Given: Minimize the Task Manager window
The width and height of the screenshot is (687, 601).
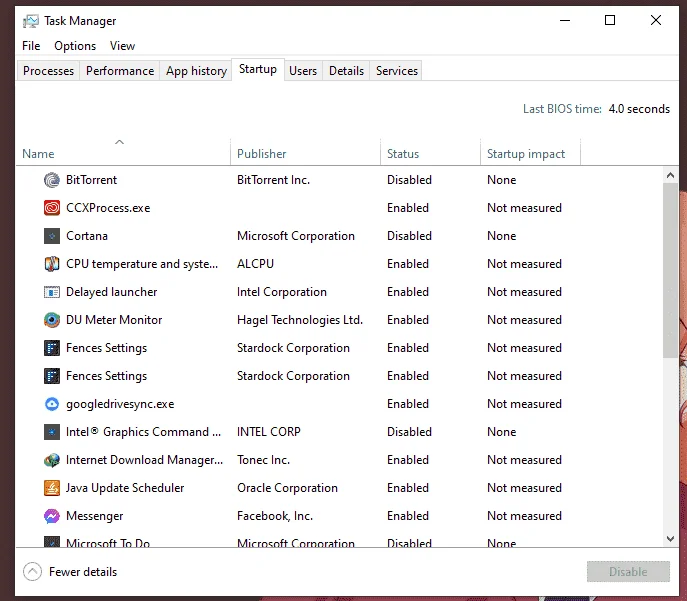Looking at the screenshot, I should click(x=565, y=21).
